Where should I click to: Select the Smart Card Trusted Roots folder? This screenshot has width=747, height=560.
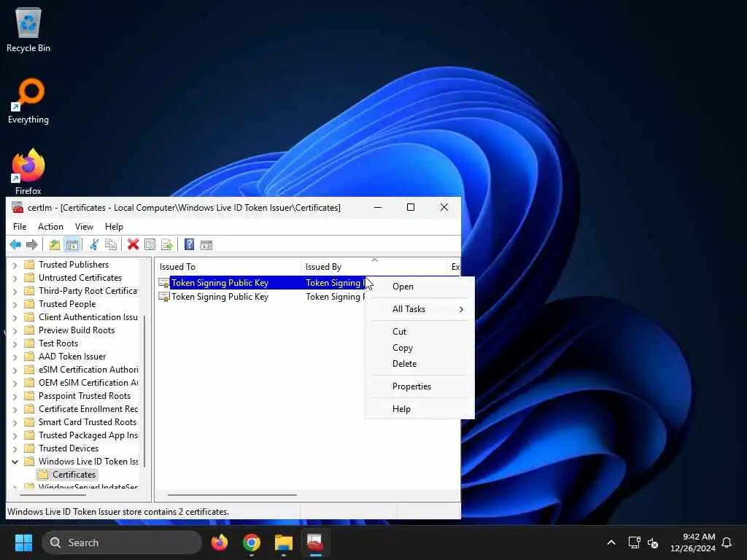pyautogui.click(x=80, y=422)
